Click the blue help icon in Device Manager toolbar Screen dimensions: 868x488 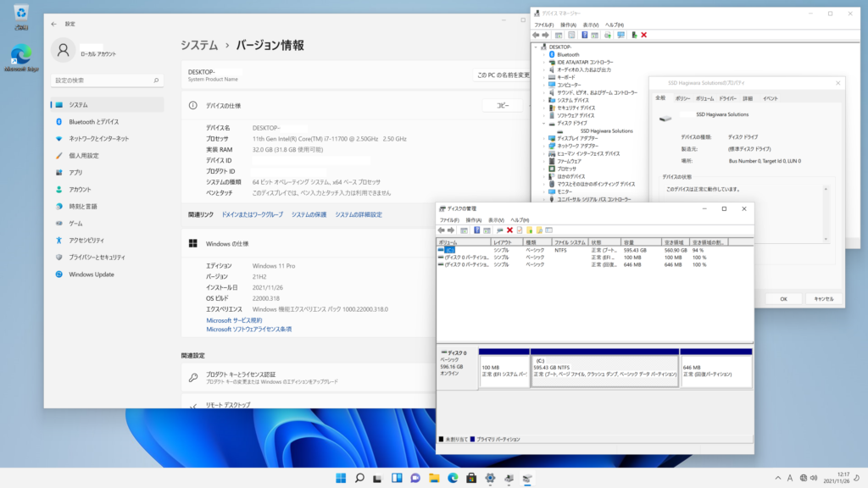pos(584,35)
